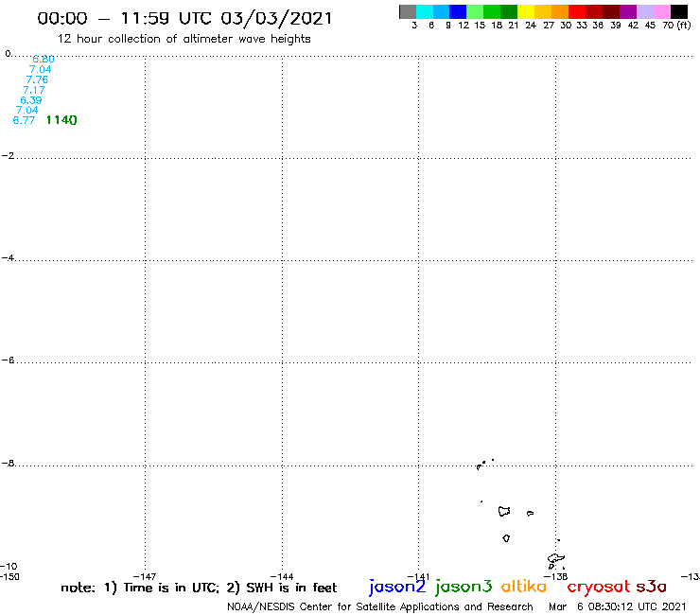Click the note about UTC time and SWH in feet
The image size is (700, 615).
199,588
